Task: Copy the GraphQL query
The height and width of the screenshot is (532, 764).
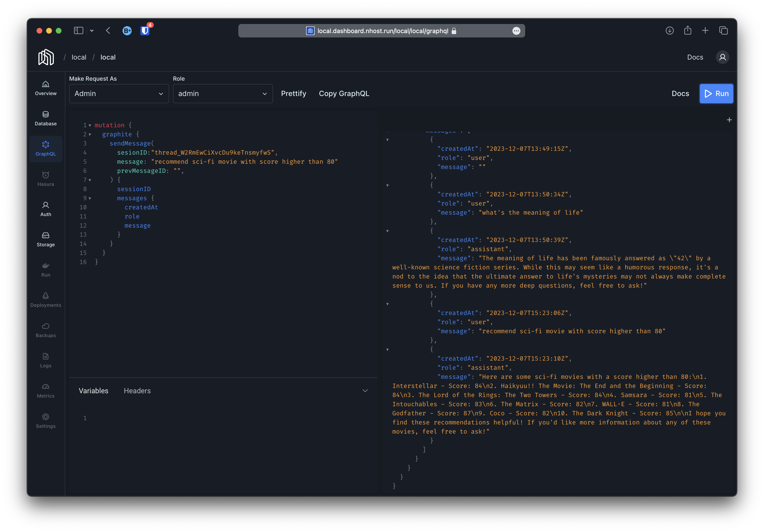Action: 344,93
